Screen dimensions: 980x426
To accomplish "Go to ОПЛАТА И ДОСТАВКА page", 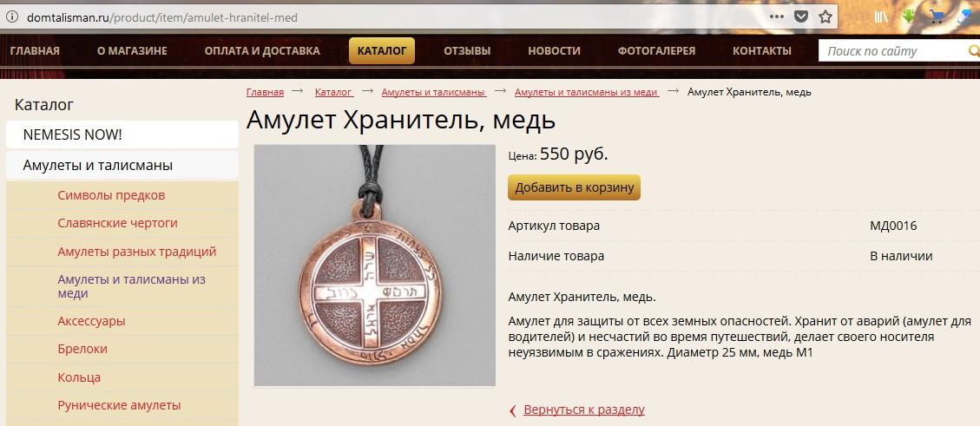I will [262, 51].
